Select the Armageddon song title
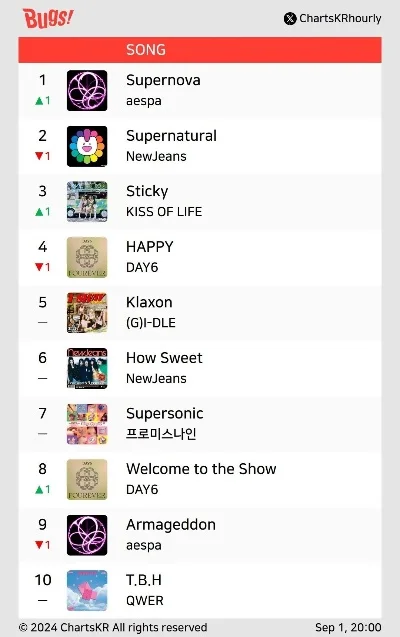400x637 pixels. (x=171, y=524)
